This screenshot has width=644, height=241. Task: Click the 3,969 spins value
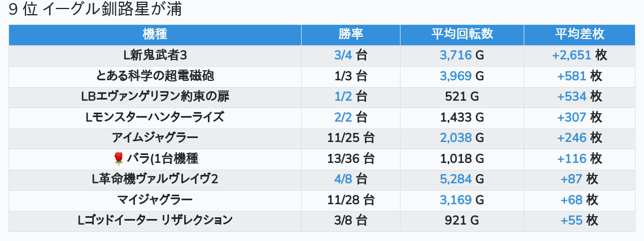click(456, 75)
